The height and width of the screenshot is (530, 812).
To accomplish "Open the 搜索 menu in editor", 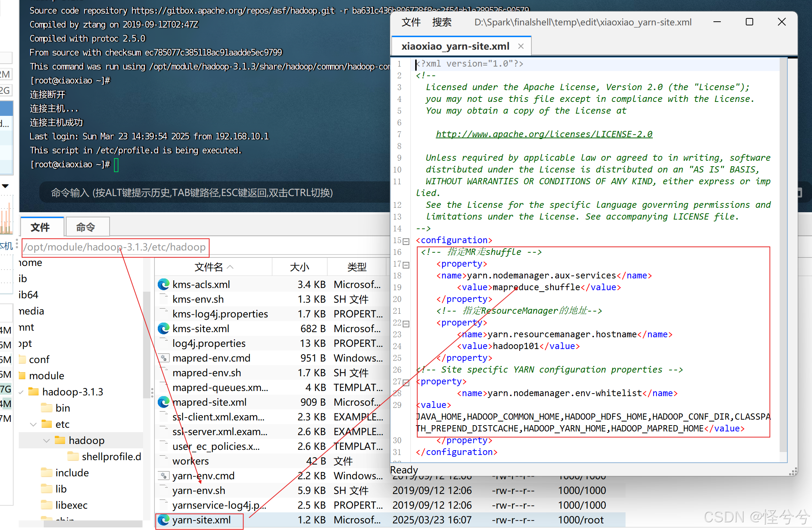I will click(x=442, y=22).
